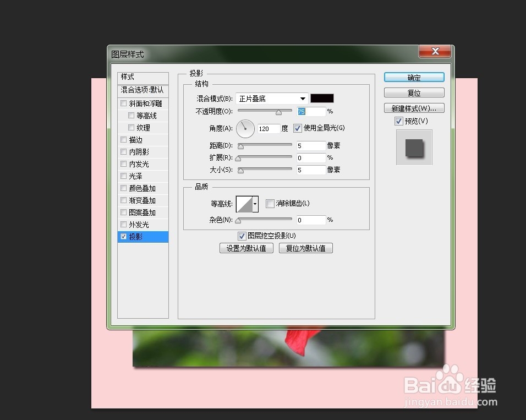526x420 pixels.
Task: Enable the 斜面和浮雕 style checkbox
Action: (123, 103)
